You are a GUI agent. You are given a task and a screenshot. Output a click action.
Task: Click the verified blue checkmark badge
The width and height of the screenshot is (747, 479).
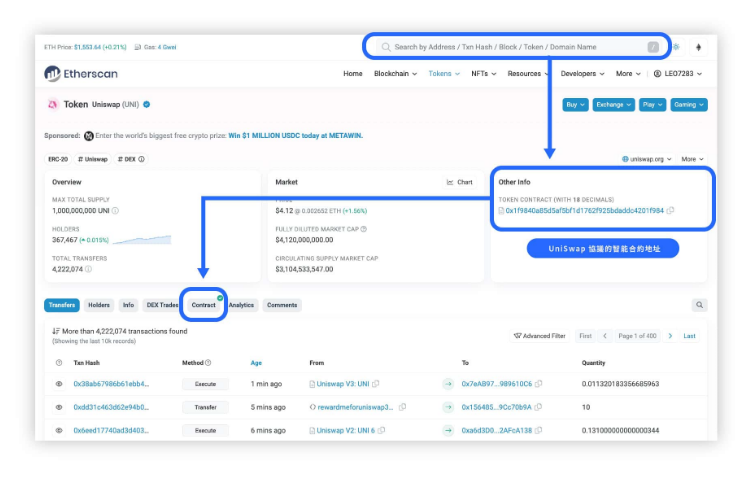click(x=147, y=104)
